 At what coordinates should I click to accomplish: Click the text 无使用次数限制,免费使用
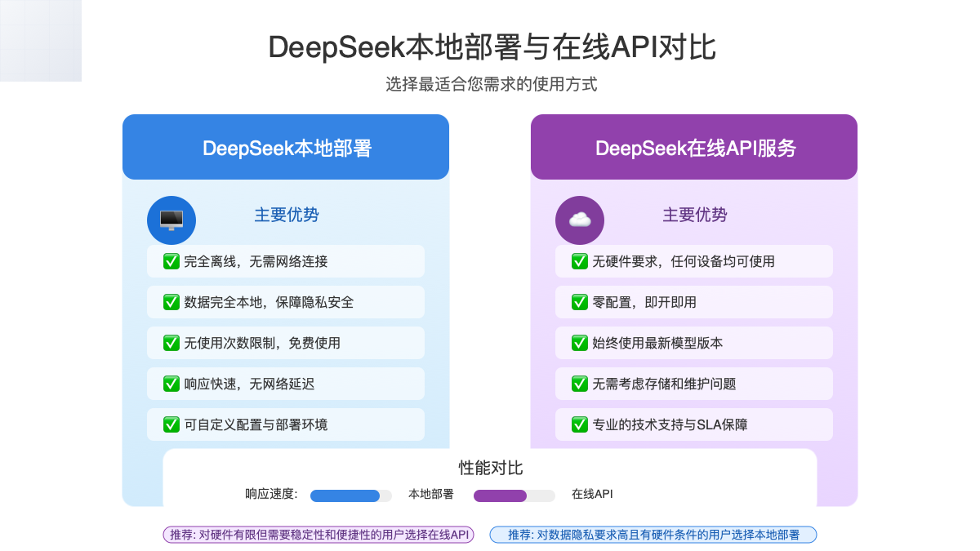coord(262,343)
